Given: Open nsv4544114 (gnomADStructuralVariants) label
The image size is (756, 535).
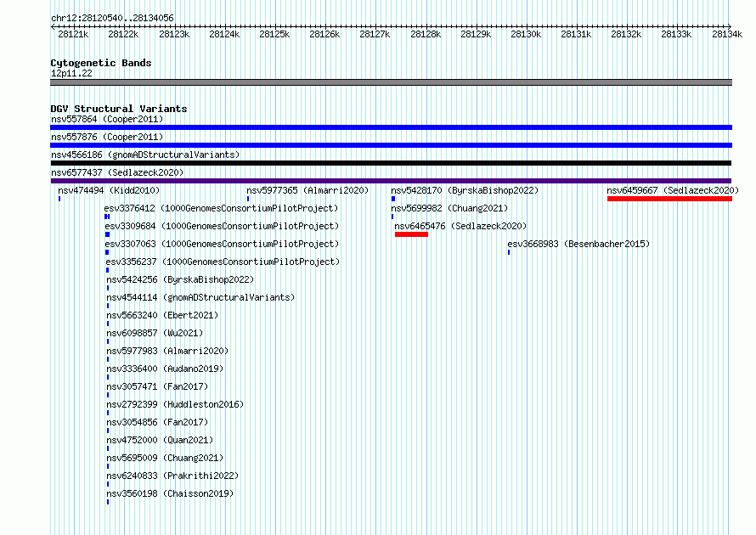Looking at the screenshot, I should point(200,297).
